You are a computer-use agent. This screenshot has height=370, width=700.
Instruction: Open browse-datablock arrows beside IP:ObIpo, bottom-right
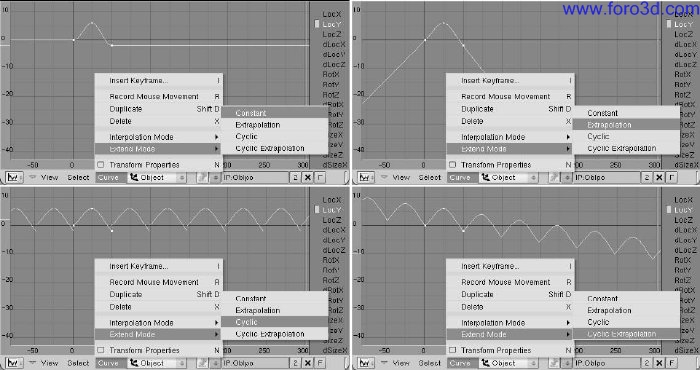pos(567,363)
